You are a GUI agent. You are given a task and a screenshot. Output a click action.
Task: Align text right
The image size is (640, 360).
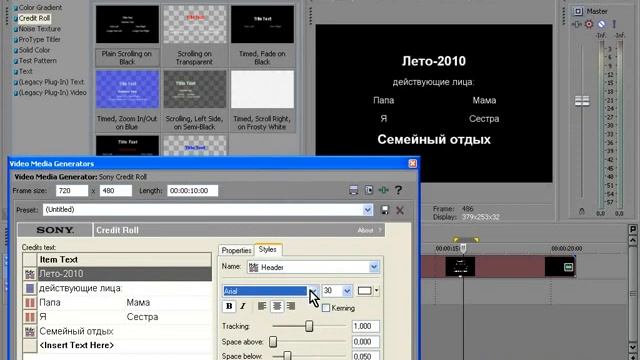[291, 306]
